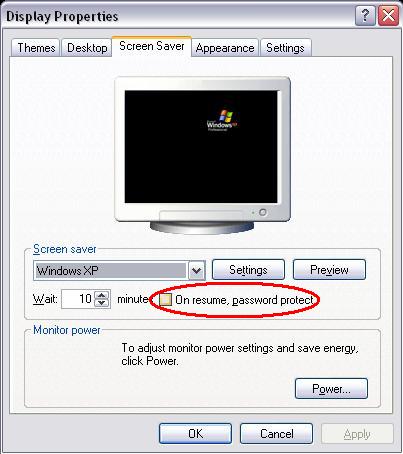Open the screen saver dropdown arrow
Screen dimensions: 403x454
(197, 270)
